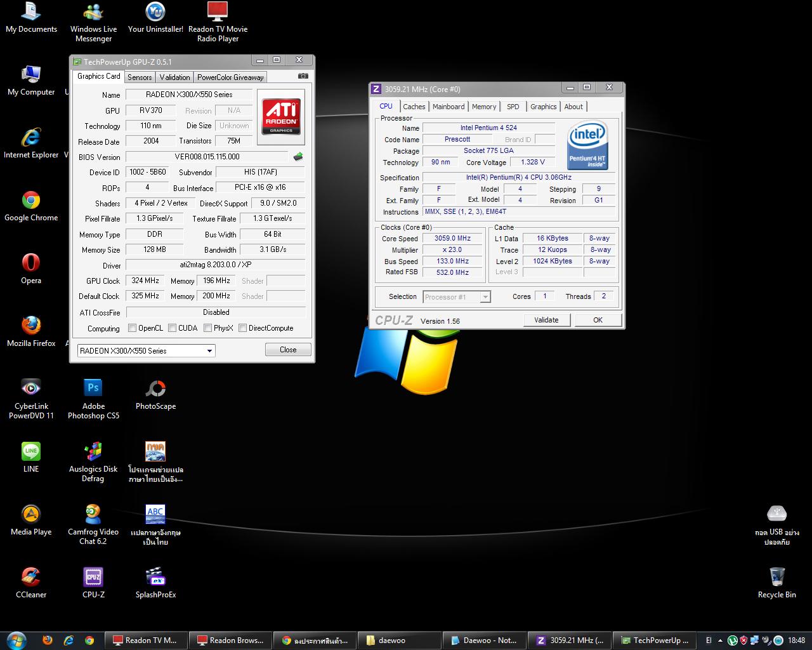The width and height of the screenshot is (812, 650).
Task: Switch to the Caches tab in CPU-Z
Action: 414,107
